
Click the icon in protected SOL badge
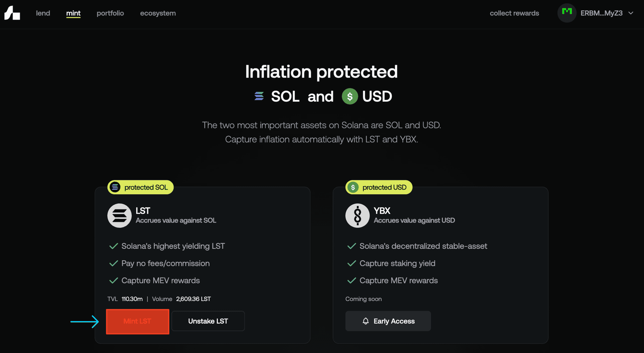pos(115,187)
